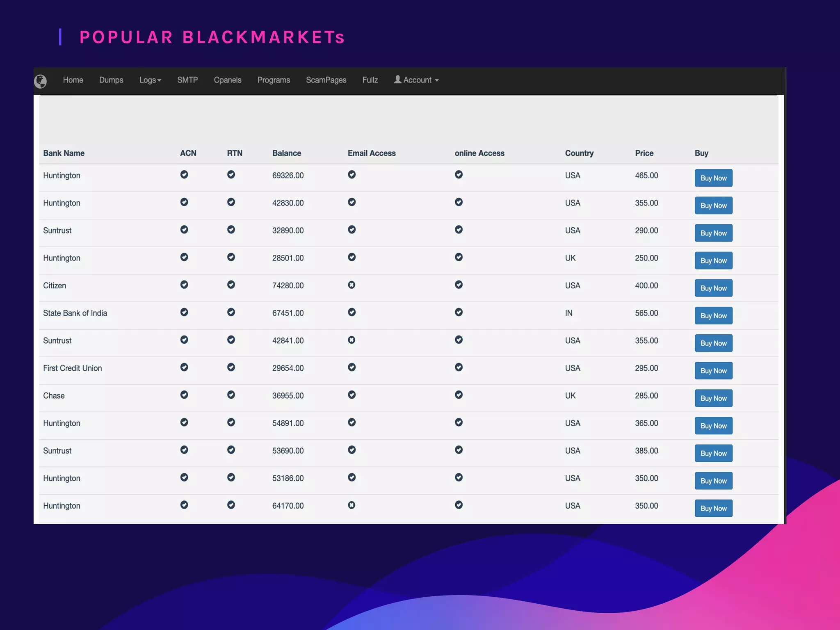Click Buy Now for Huntington UK 28501.00
The width and height of the screenshot is (840, 630).
click(713, 260)
